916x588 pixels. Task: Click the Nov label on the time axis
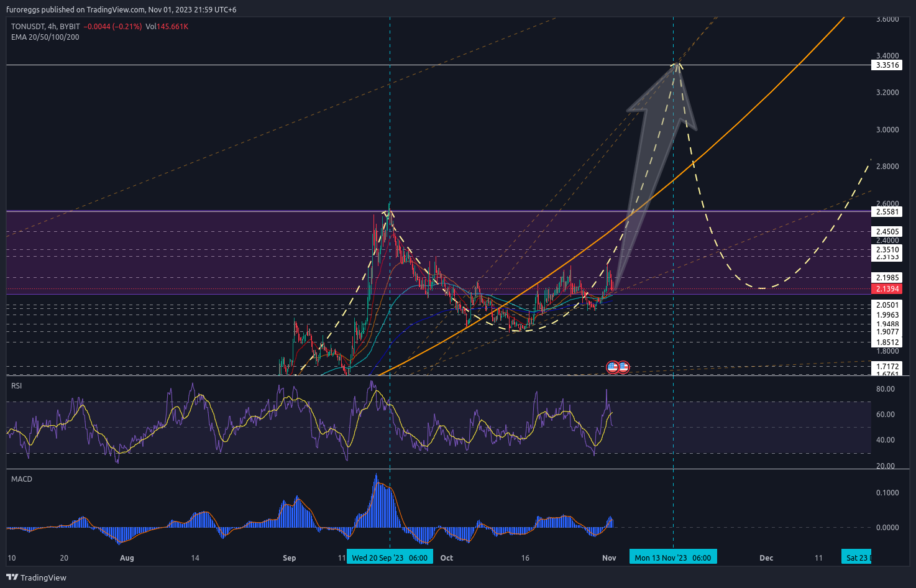click(x=609, y=558)
